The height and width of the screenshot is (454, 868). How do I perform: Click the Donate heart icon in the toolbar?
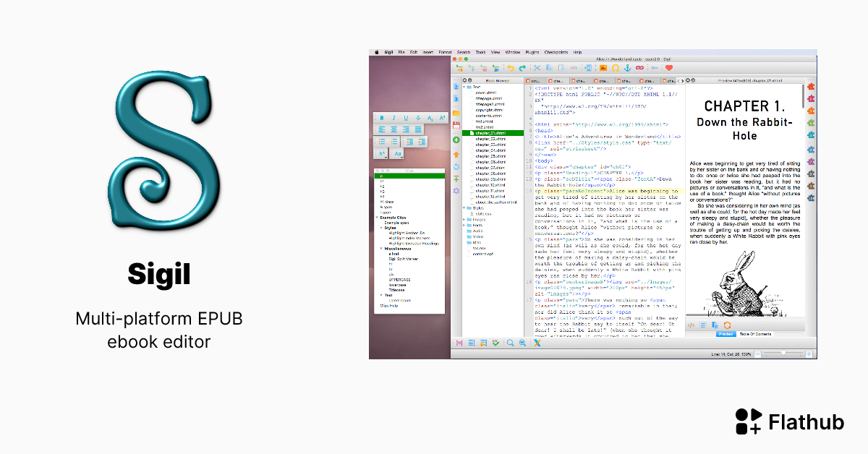click(669, 66)
